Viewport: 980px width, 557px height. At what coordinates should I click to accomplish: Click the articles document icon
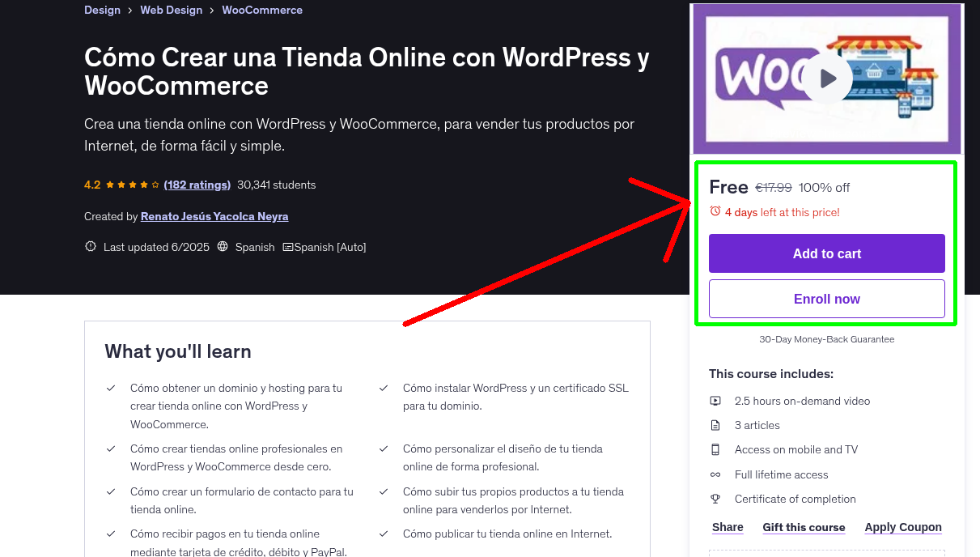pos(715,424)
